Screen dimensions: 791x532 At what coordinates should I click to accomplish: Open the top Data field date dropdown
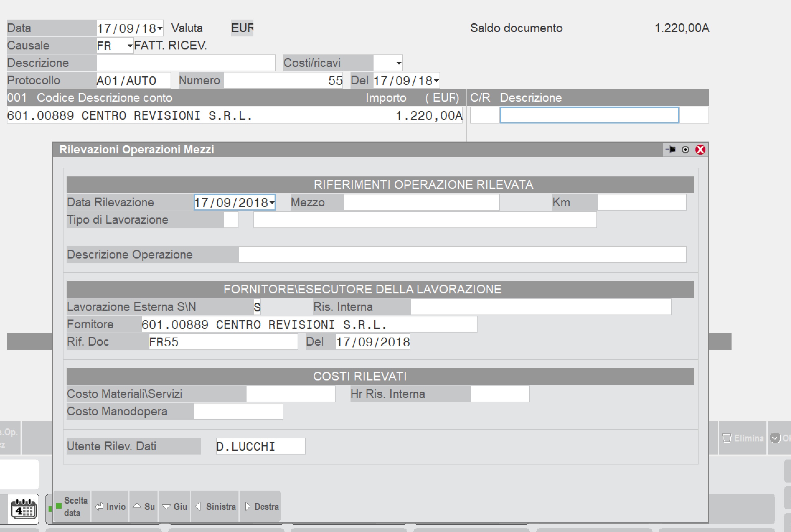pos(160,29)
